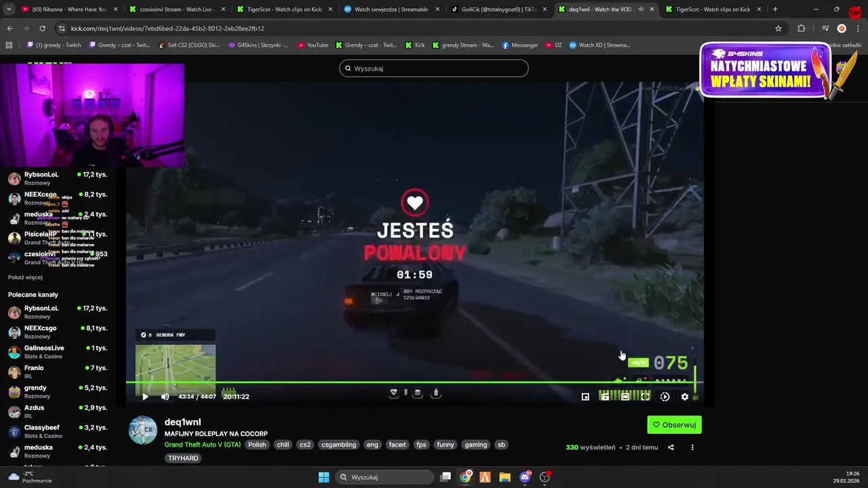Viewport: 868px width, 488px height.
Task: Expand channel list with Pokaż więcej
Action: (25, 277)
